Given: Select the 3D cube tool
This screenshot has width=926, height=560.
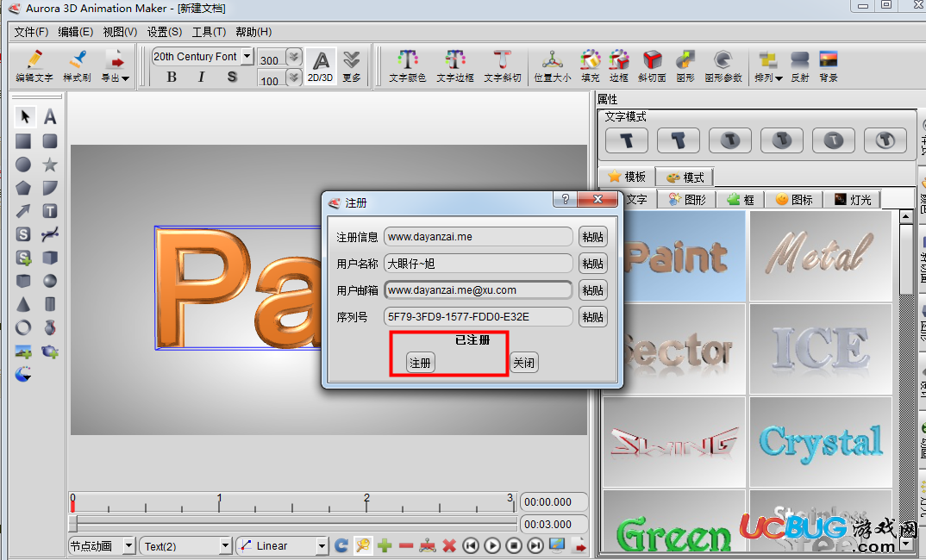Looking at the screenshot, I should pyautogui.click(x=50, y=258).
